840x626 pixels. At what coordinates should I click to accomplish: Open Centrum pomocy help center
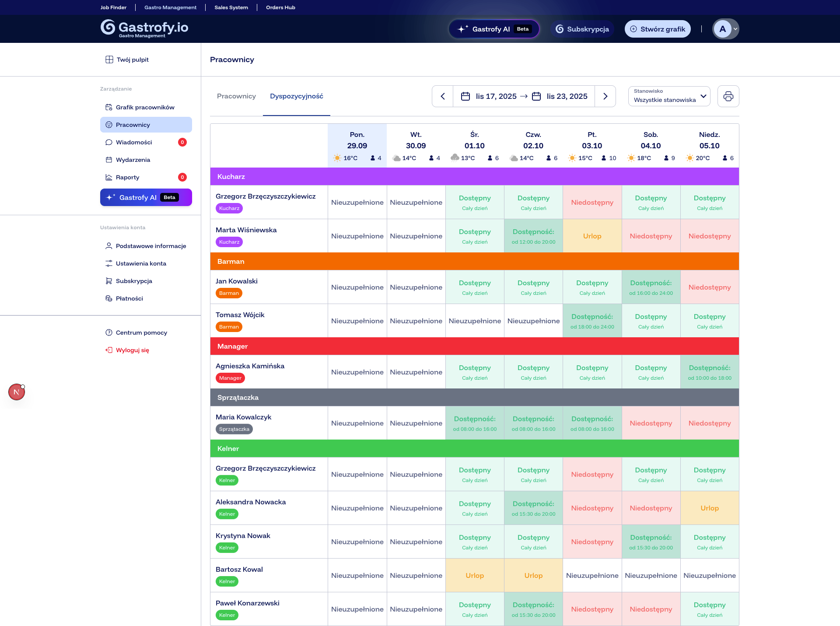(141, 332)
